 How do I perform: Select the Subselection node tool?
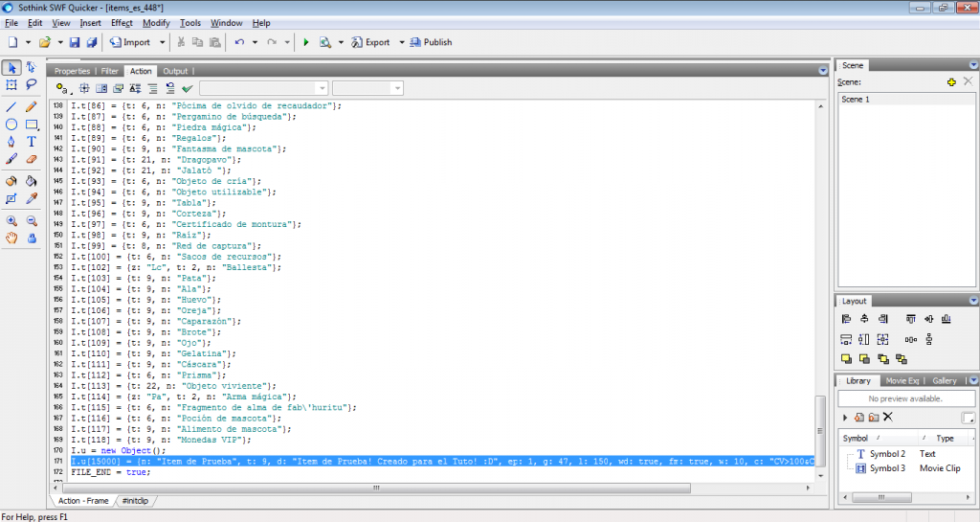(32, 67)
